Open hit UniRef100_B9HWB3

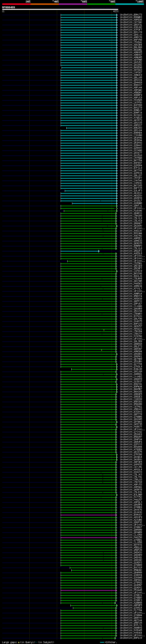coord(131,17)
